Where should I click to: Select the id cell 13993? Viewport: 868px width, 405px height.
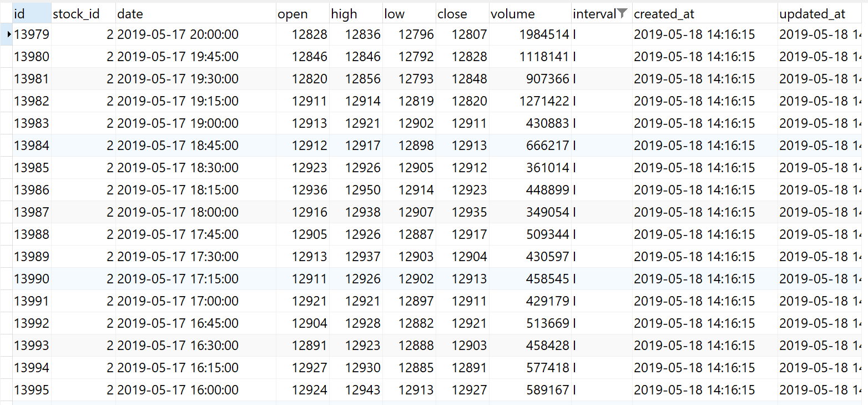[32, 346]
